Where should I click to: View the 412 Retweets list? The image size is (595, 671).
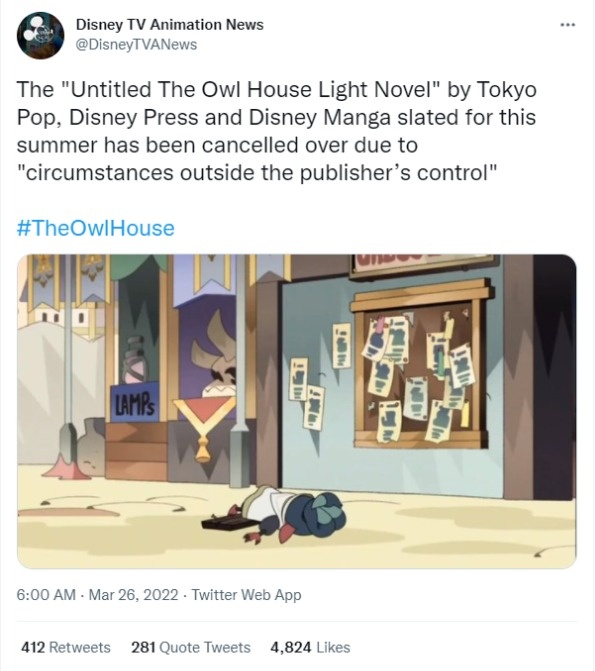tap(65, 647)
